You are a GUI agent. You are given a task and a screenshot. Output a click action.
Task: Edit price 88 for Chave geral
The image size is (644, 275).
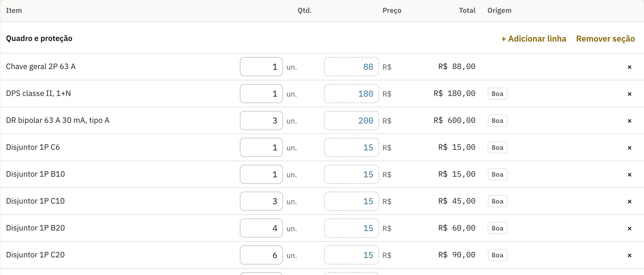point(352,67)
